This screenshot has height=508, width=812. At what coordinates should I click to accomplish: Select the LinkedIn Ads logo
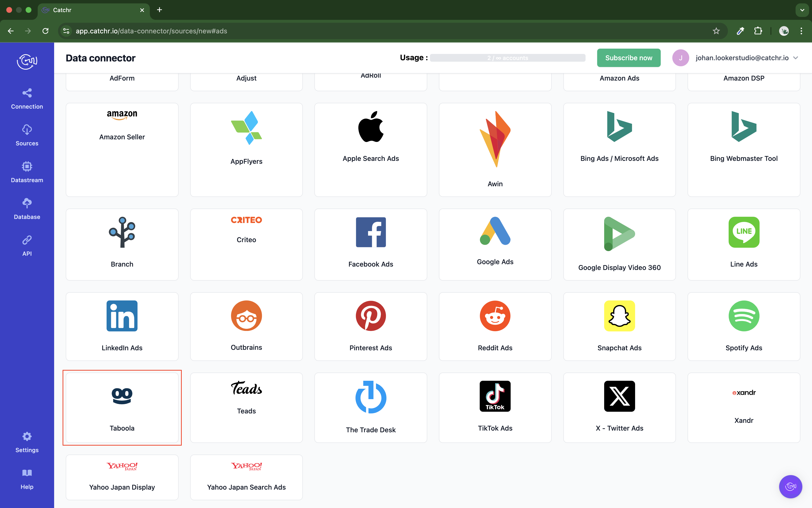(122, 316)
